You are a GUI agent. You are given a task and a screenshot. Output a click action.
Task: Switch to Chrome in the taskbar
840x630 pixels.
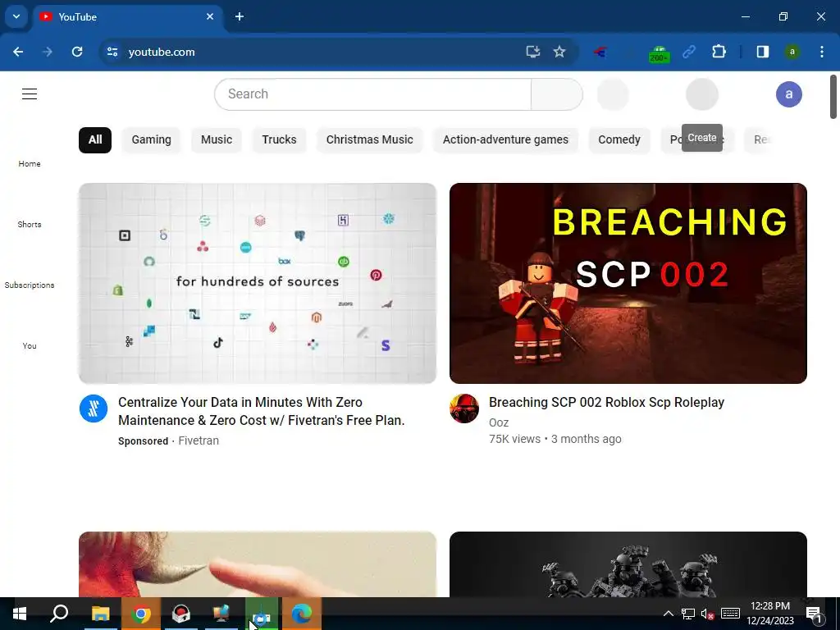141,614
